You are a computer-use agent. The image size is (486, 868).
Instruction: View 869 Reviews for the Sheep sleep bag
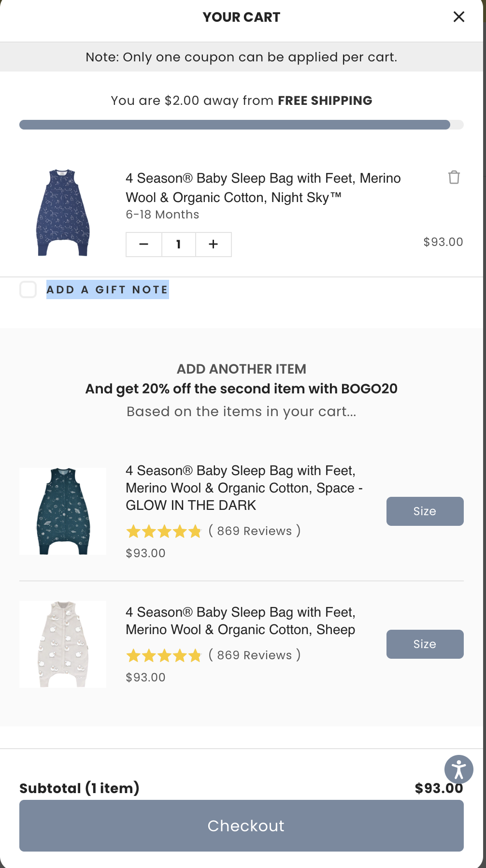[255, 655]
